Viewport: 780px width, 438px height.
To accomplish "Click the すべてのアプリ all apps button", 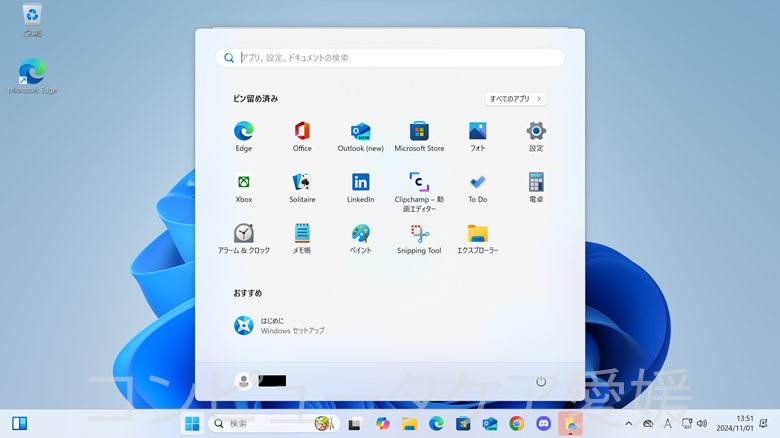I will pyautogui.click(x=515, y=99).
